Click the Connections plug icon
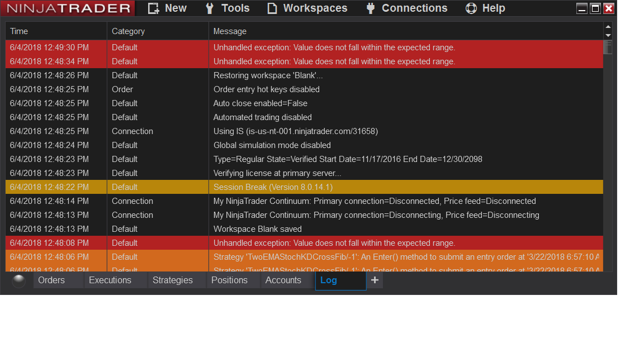 pos(371,8)
